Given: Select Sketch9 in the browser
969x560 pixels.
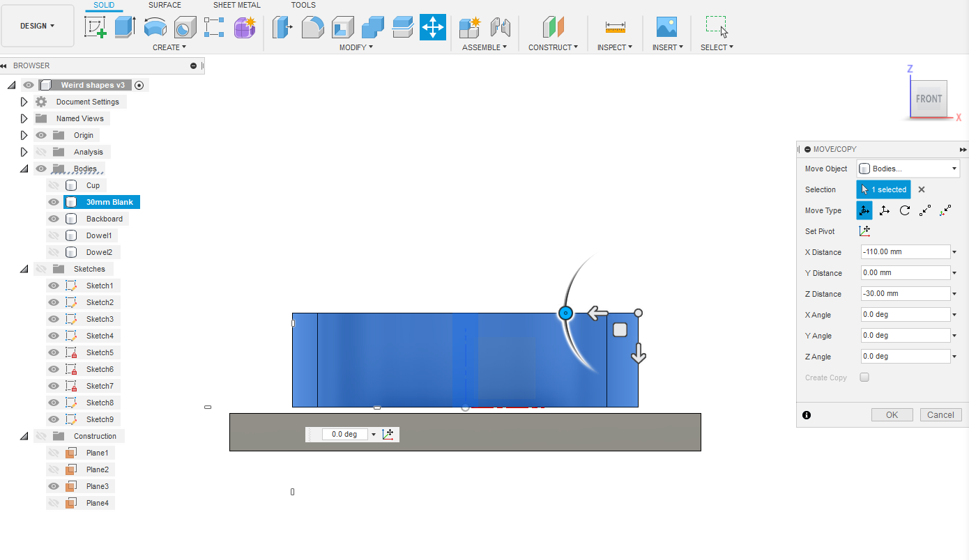Looking at the screenshot, I should [100, 419].
